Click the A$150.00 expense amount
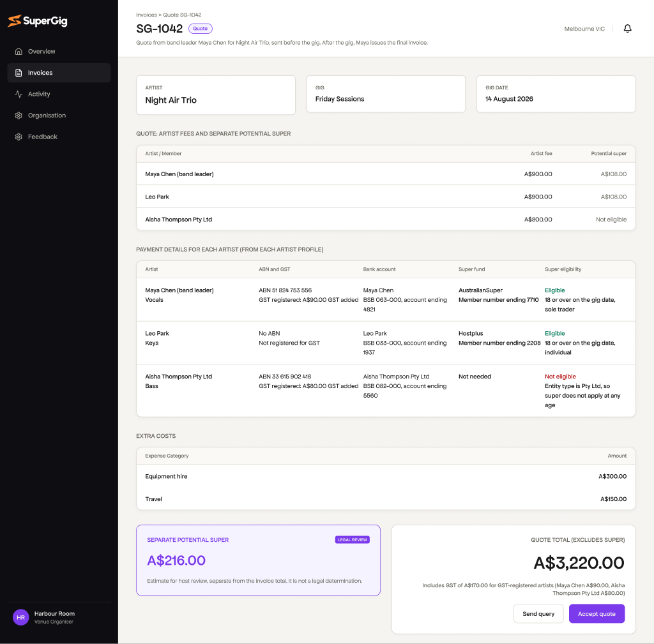Image resolution: width=654 pixels, height=644 pixels. (x=613, y=499)
